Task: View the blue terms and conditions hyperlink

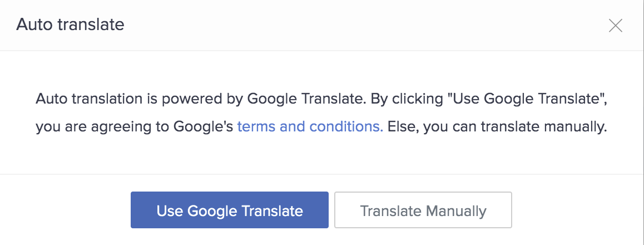Action: (x=310, y=127)
